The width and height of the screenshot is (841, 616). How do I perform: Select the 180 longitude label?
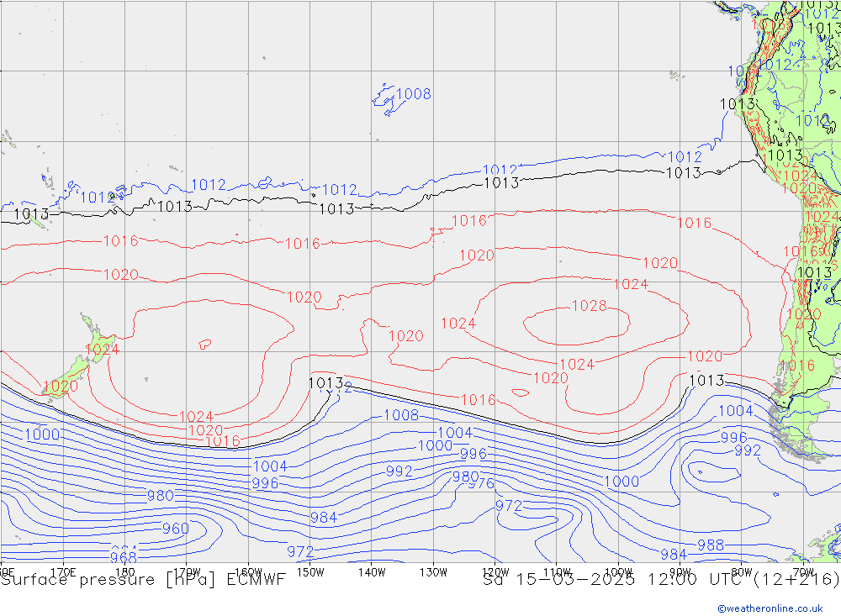125,572
